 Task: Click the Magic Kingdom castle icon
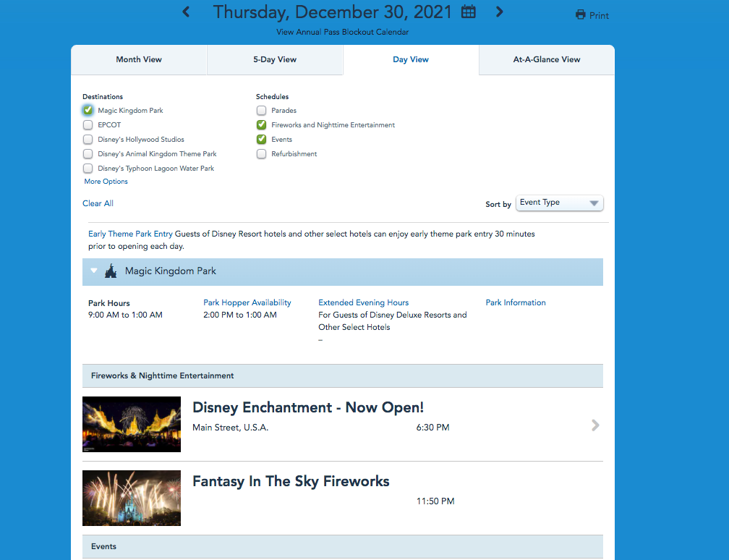pos(111,271)
